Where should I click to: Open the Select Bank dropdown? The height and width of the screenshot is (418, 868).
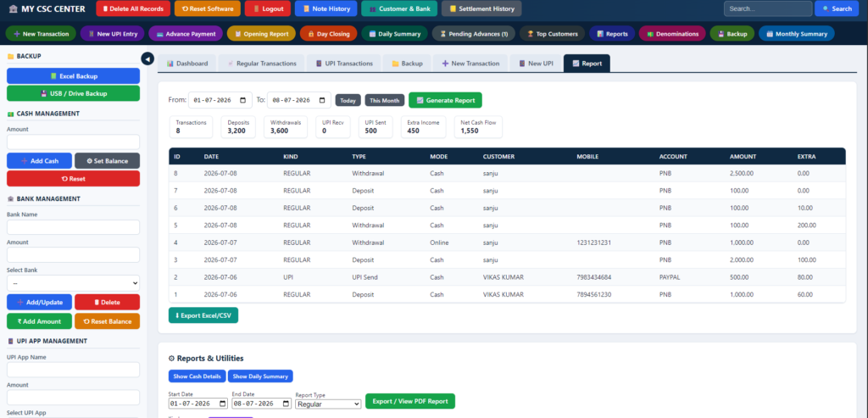click(73, 283)
